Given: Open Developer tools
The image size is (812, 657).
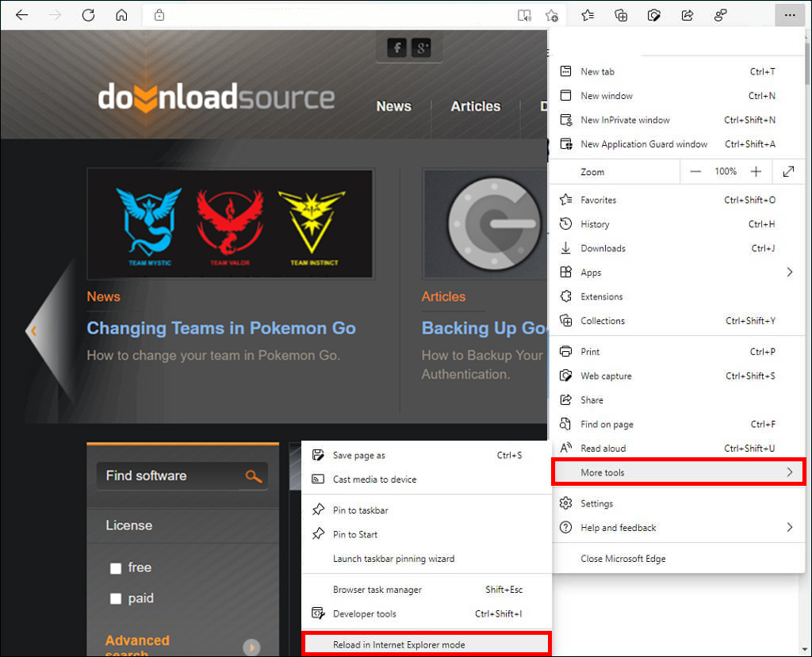Looking at the screenshot, I should pyautogui.click(x=427, y=614).
